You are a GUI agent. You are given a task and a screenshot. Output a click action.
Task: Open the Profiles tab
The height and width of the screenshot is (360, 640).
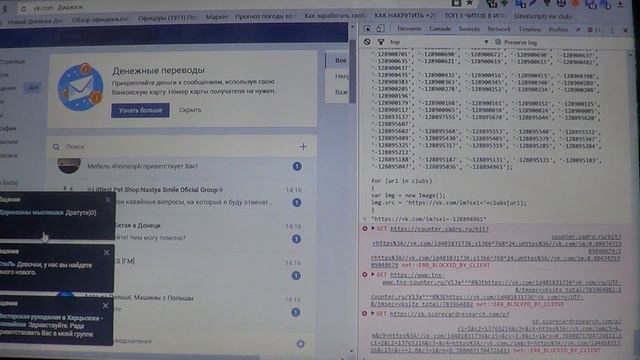coord(558,30)
